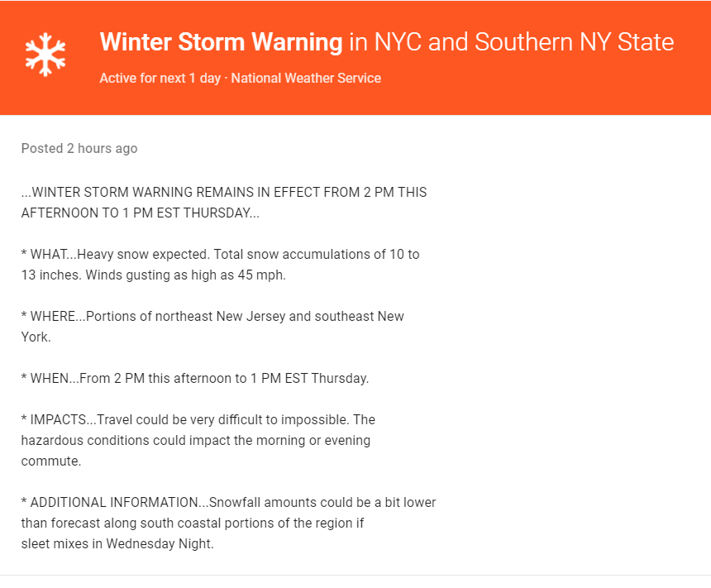Click the "Posted 2 hours ago" timestamp
The height and width of the screenshot is (588, 711).
[79, 149]
